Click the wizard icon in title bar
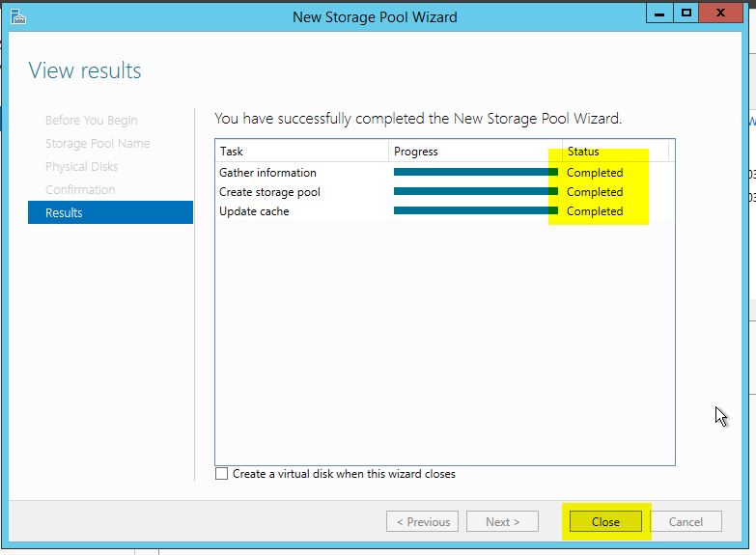The width and height of the screenshot is (756, 555). [17, 16]
